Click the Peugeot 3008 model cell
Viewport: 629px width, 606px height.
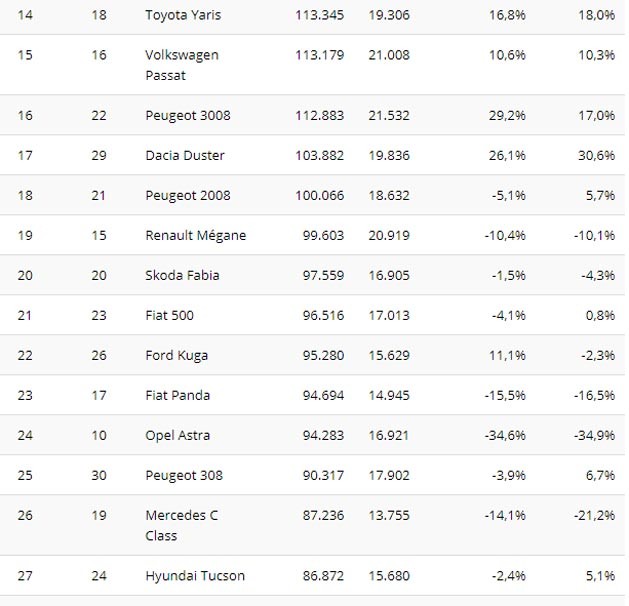(188, 115)
